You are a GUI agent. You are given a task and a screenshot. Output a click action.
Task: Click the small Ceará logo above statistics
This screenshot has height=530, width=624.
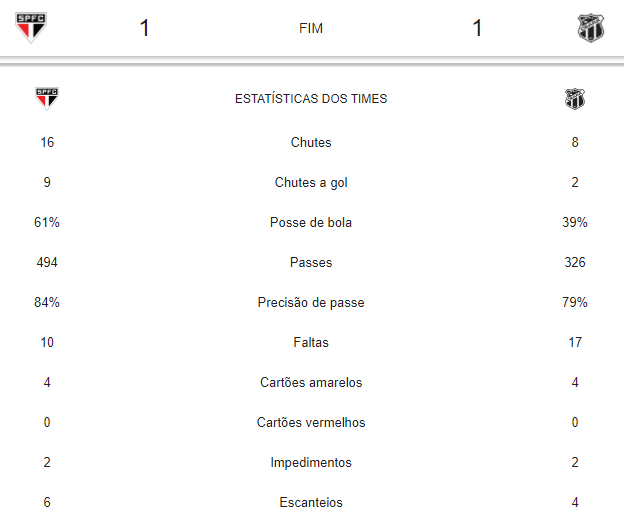(x=575, y=99)
